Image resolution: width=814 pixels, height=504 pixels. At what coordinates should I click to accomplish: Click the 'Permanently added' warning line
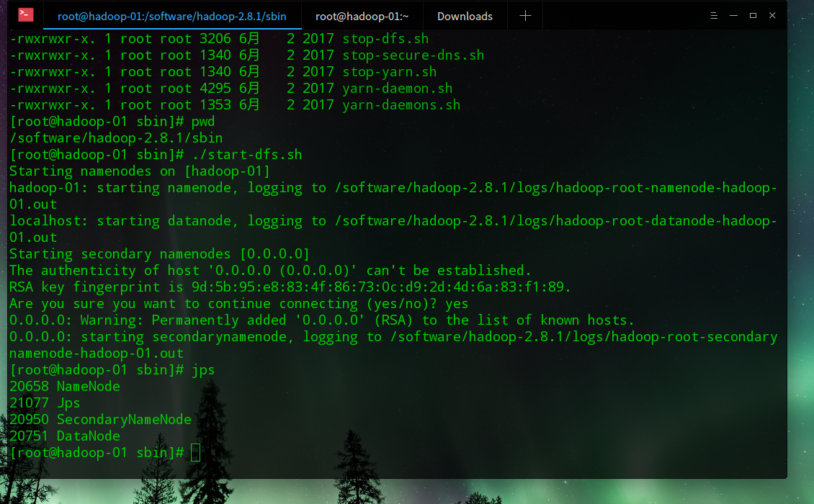(x=322, y=321)
